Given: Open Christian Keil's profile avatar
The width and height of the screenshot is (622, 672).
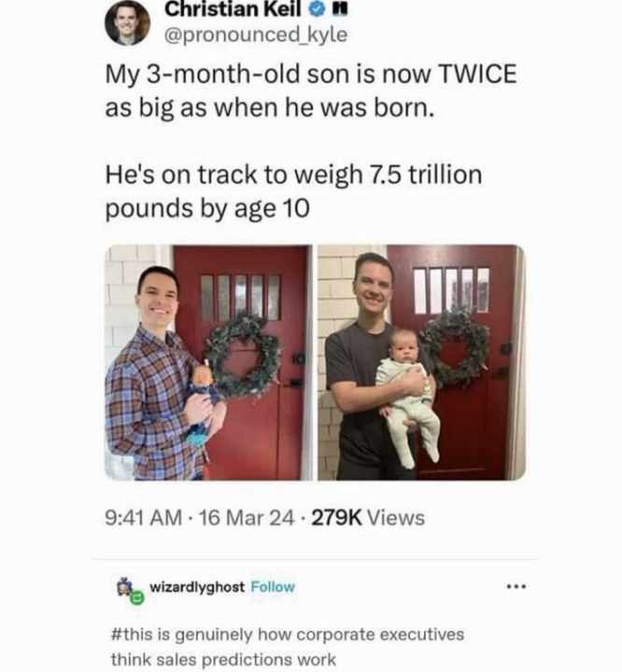Looking at the screenshot, I should coord(127,22).
